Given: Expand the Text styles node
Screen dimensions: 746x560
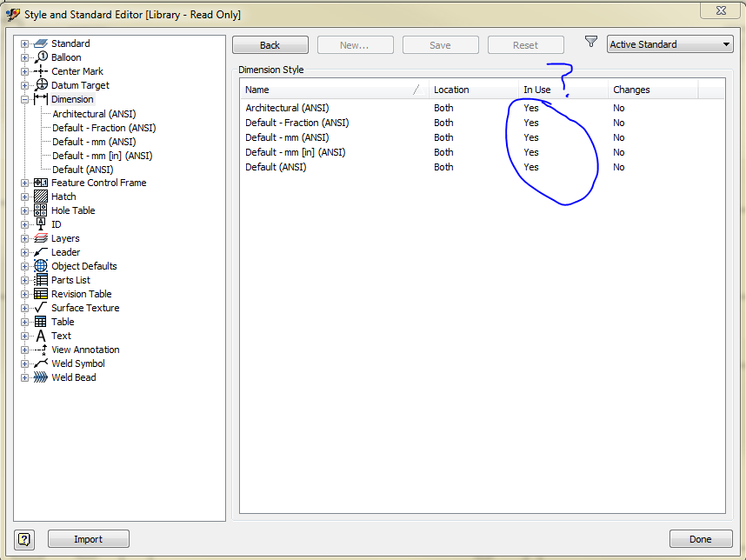Looking at the screenshot, I should (24, 336).
